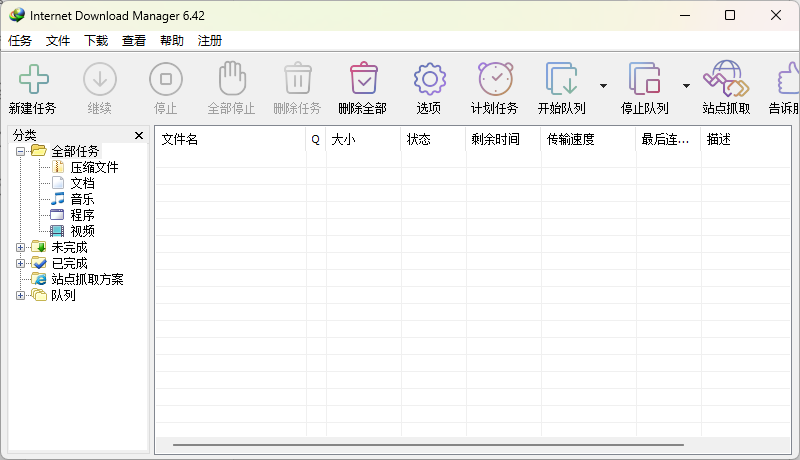
Task: Open 选项 gear icon settings
Action: click(429, 80)
